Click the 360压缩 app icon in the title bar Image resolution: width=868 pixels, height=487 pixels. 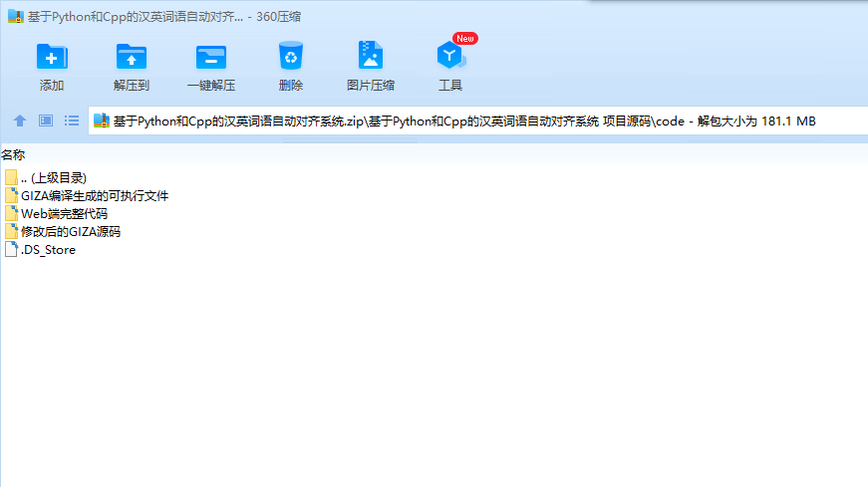coord(16,17)
